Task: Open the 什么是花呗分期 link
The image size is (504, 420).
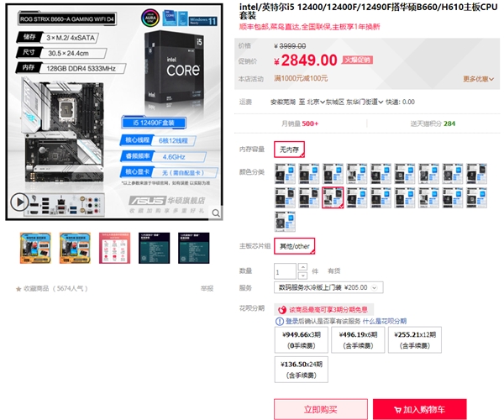Action: tap(385, 321)
